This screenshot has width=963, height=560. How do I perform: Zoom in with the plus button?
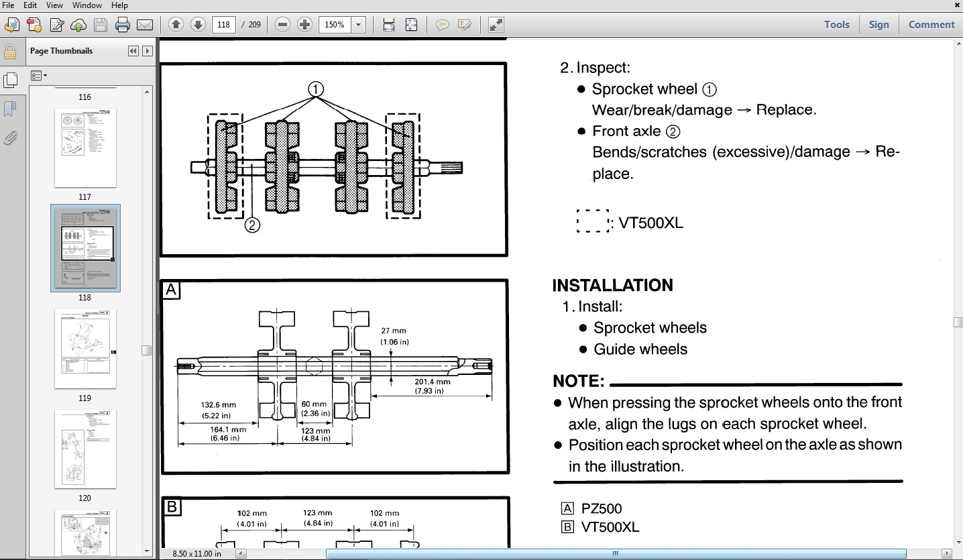(x=304, y=25)
